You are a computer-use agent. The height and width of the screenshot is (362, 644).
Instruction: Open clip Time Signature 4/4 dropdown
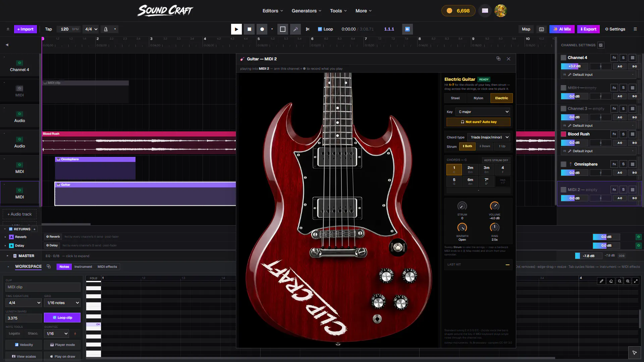[x=23, y=303]
